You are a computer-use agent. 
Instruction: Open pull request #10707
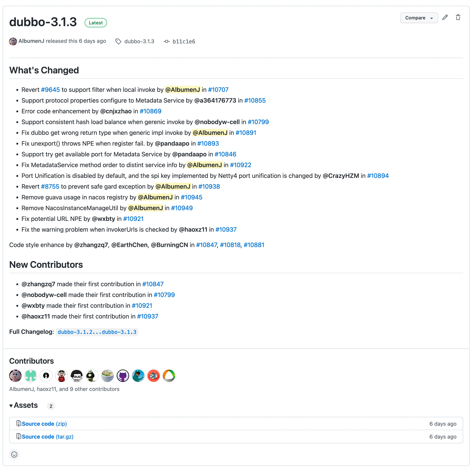pyautogui.click(x=218, y=90)
